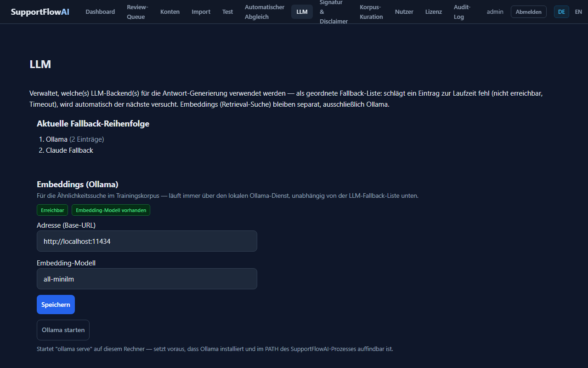Open Automatischer Abgleich in the navigation
The image size is (588, 368).
[x=265, y=11]
